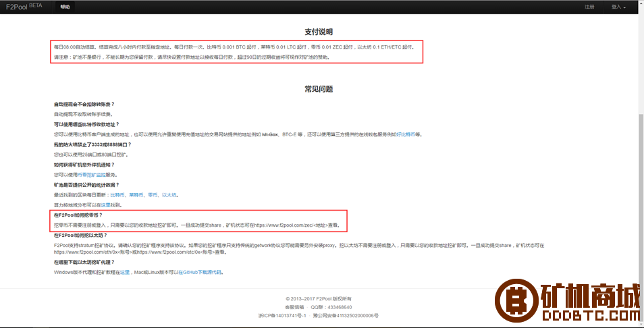Image resolution: width=644 pixels, height=328 pixels.
Task: Click the 请注意：矿池不是银行 notice line
Action: coord(192,57)
